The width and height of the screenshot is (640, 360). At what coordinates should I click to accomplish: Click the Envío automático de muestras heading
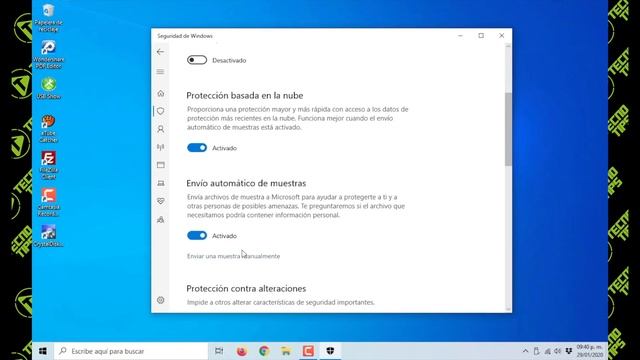246,183
